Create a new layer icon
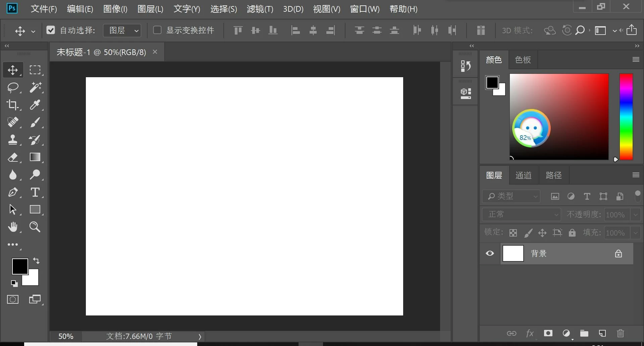This screenshot has height=346, width=644. point(602,333)
